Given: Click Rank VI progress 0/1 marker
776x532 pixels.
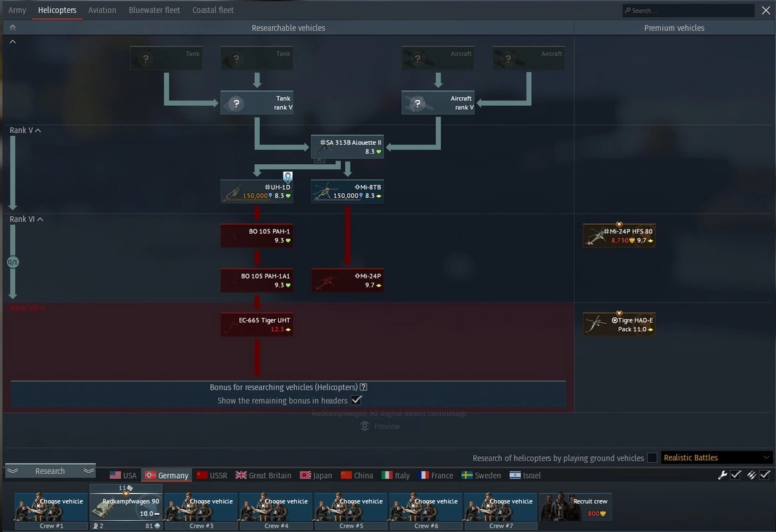Looking at the screenshot, I should (x=13, y=262).
